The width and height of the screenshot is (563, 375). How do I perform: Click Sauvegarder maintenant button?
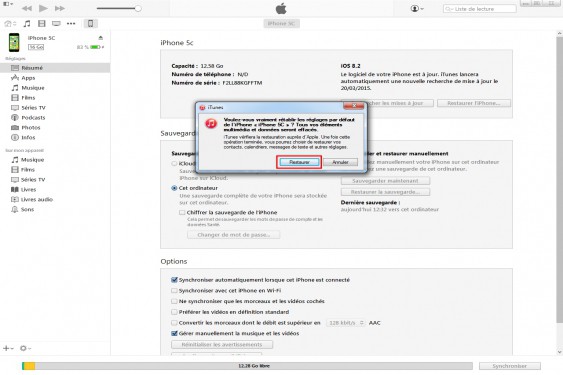(x=385, y=181)
